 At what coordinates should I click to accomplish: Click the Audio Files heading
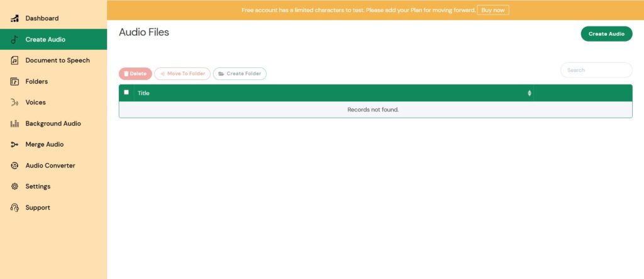click(144, 32)
